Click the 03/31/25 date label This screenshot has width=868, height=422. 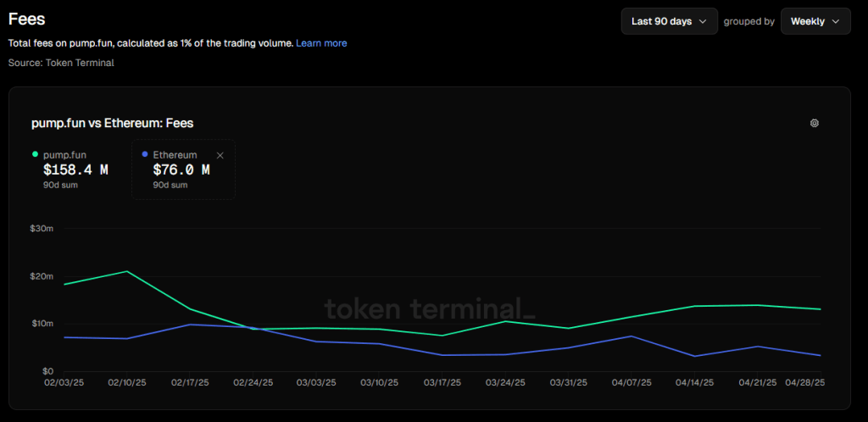tap(569, 382)
